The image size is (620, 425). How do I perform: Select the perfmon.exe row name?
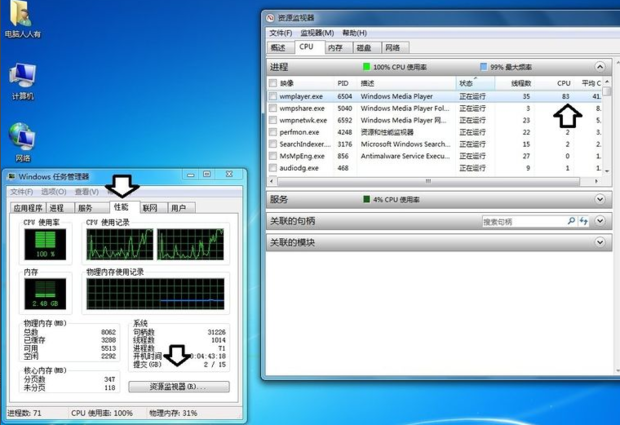point(299,132)
